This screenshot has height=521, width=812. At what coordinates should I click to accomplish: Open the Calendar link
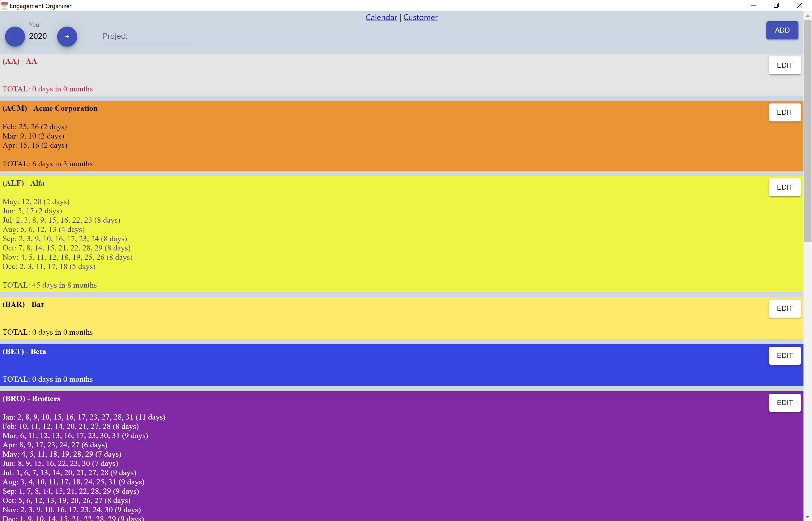(x=381, y=17)
